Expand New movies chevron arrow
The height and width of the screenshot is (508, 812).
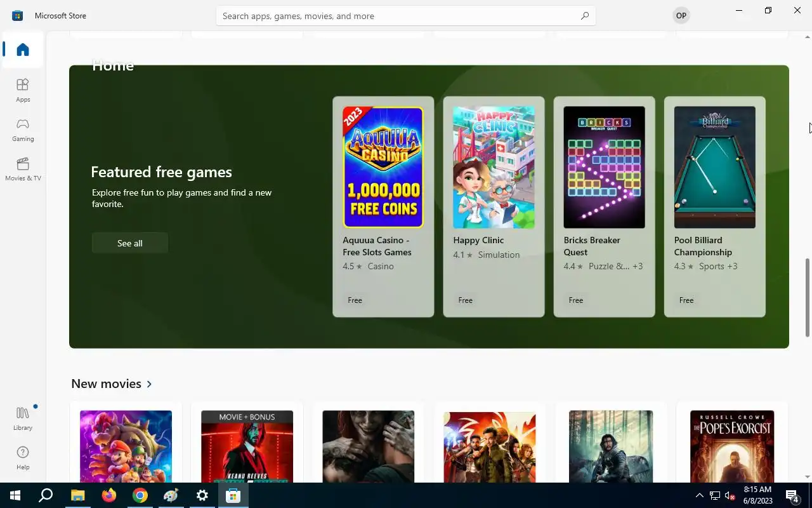point(149,384)
